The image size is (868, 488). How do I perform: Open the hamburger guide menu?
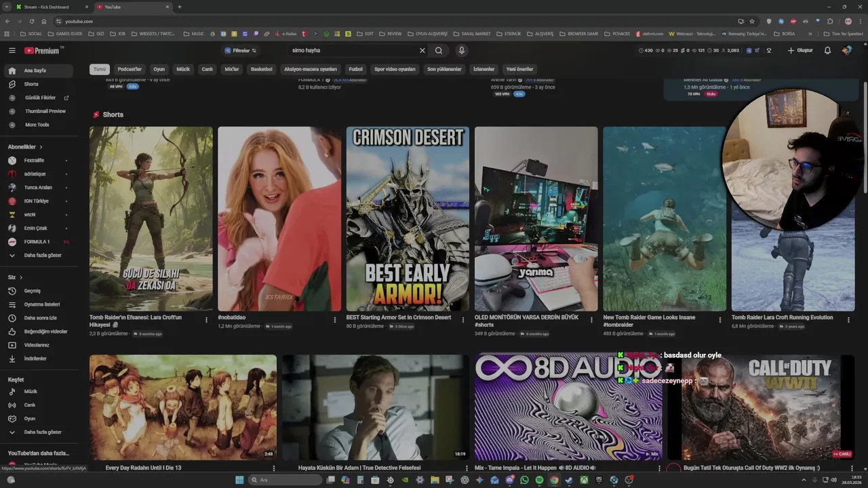coord(12,50)
